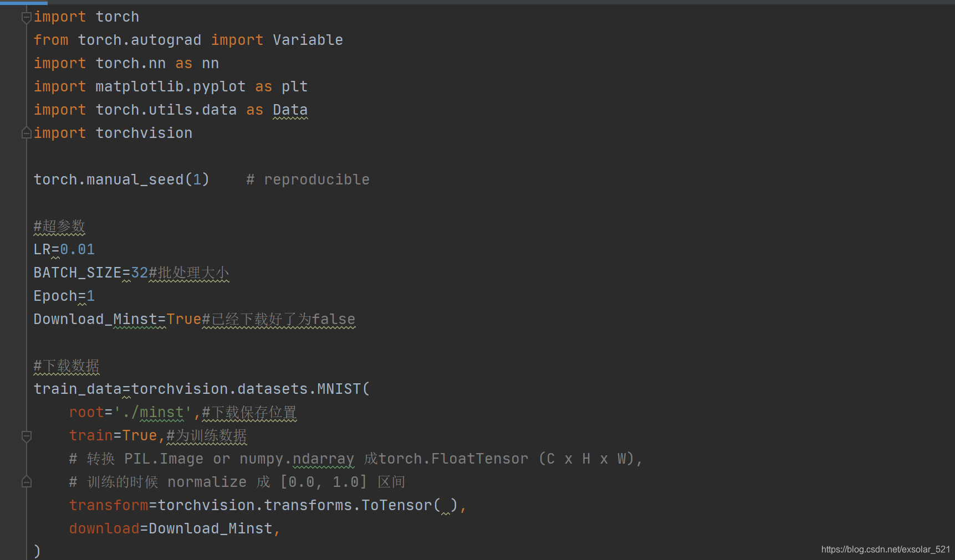Screen dimensions: 955x560
Task: Click 'torchvision' in import line
Action: pyautogui.click(x=144, y=133)
